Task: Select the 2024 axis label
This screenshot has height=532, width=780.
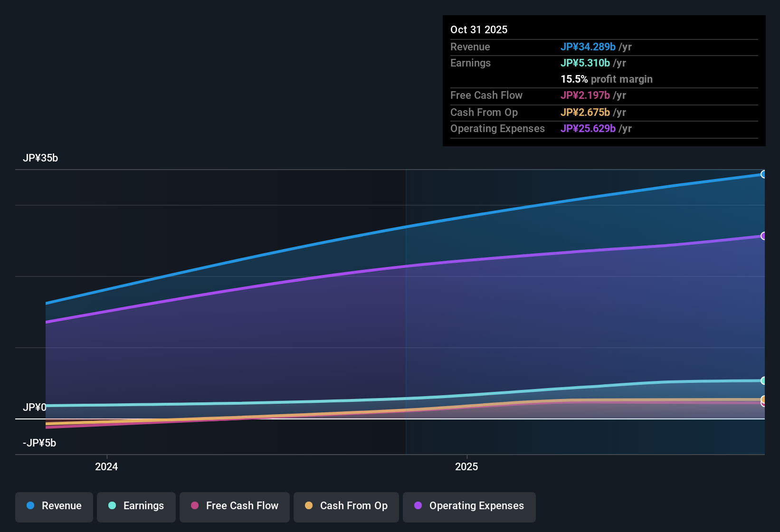Action: tap(106, 466)
